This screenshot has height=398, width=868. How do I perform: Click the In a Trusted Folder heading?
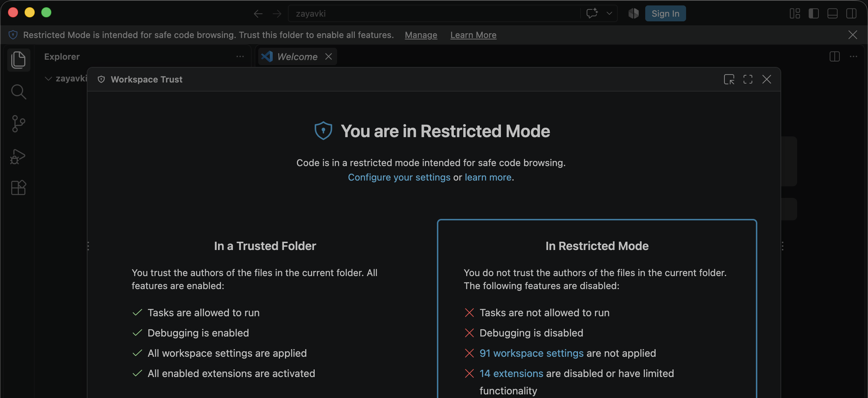[x=265, y=246]
